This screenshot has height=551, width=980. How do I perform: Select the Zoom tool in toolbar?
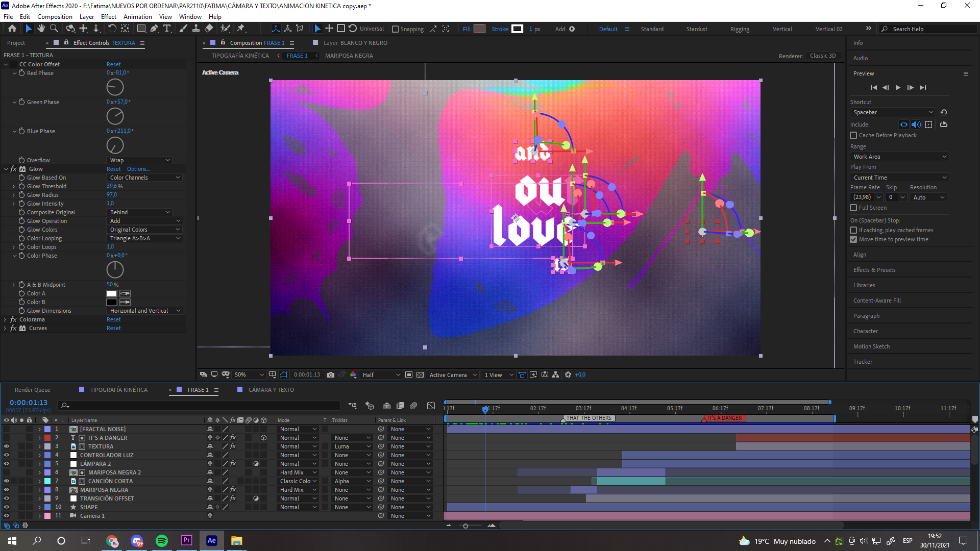(x=54, y=29)
